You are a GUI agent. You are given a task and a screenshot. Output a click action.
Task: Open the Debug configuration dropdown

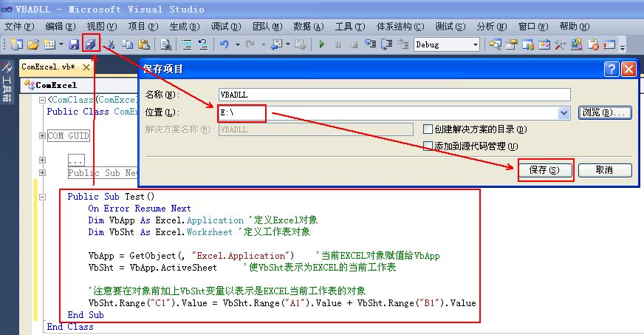(476, 44)
